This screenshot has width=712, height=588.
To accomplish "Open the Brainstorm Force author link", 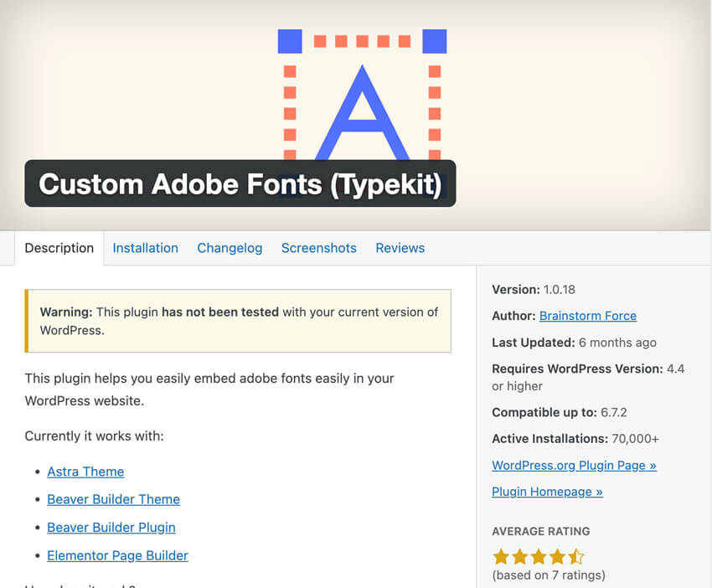I will (587, 316).
